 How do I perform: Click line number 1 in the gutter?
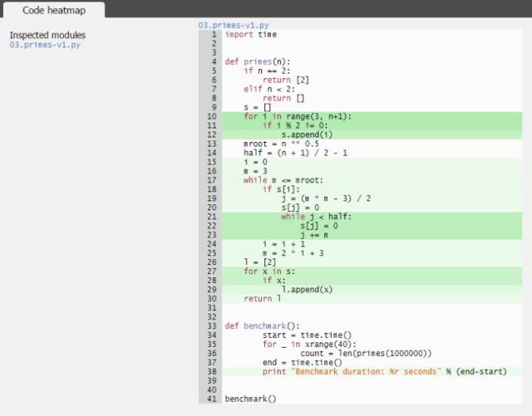point(214,34)
